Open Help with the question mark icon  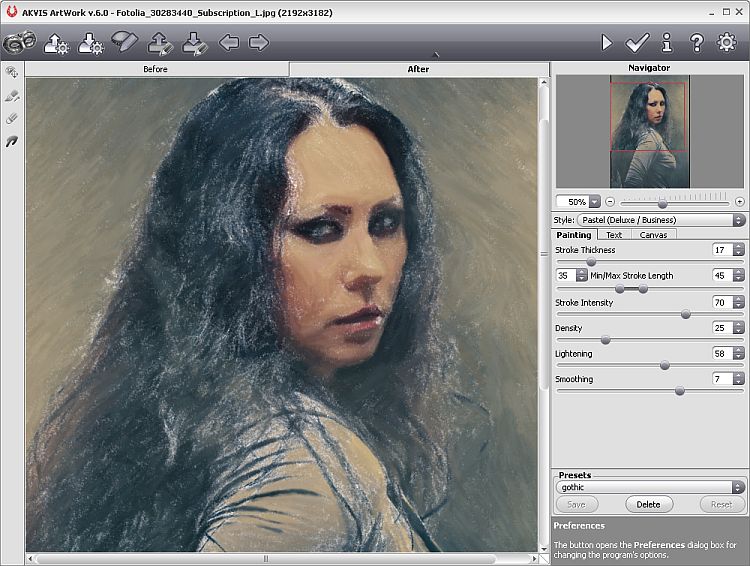(x=697, y=43)
